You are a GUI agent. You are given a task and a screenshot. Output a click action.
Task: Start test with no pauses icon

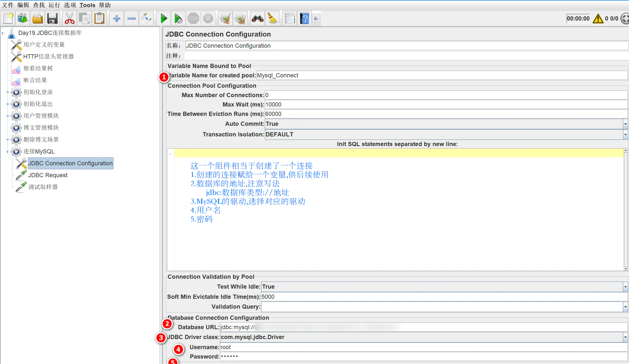pyautogui.click(x=178, y=19)
